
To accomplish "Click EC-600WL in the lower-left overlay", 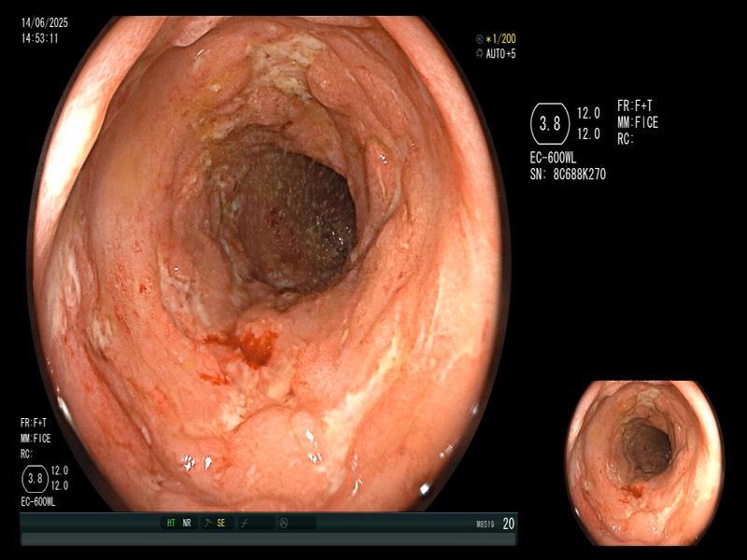I will pos(38,502).
